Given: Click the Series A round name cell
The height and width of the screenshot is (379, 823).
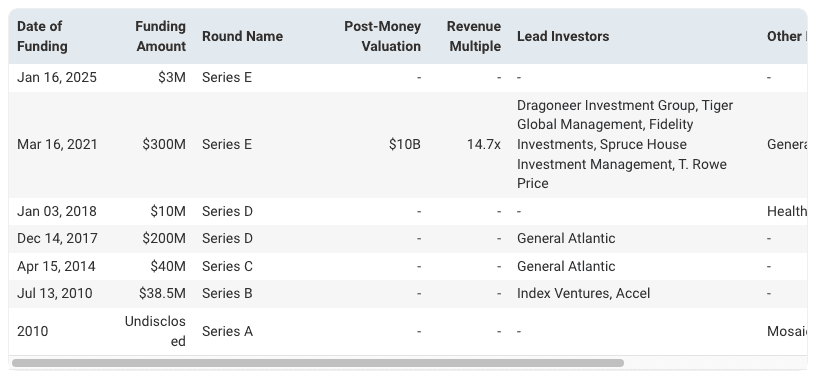Looking at the screenshot, I should (227, 332).
